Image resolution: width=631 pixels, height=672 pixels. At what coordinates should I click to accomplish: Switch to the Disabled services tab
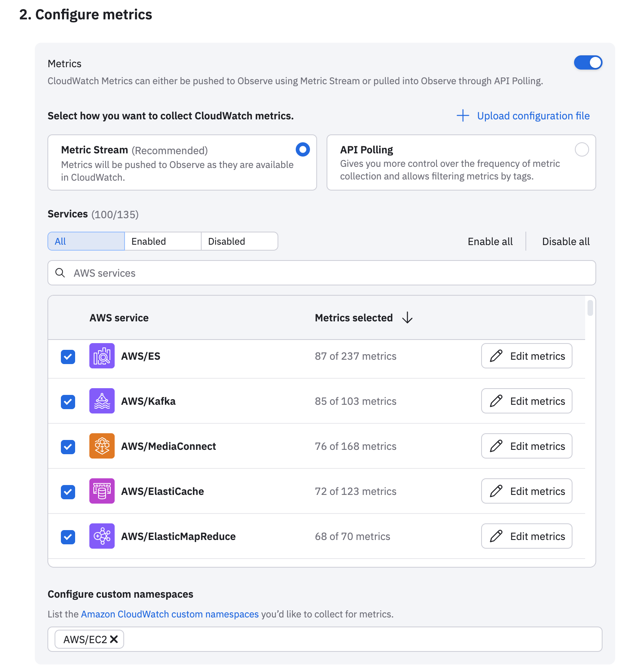click(240, 241)
